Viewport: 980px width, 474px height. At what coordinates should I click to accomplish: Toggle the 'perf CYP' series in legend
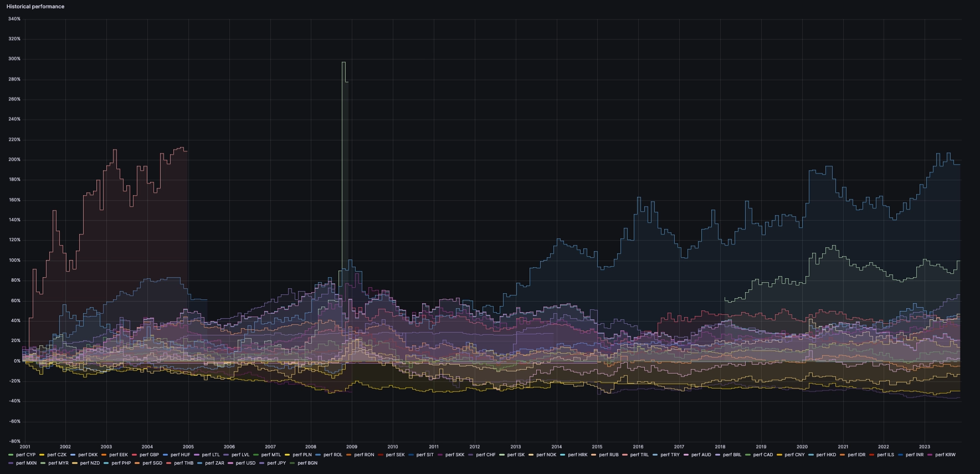pyautogui.click(x=25, y=455)
